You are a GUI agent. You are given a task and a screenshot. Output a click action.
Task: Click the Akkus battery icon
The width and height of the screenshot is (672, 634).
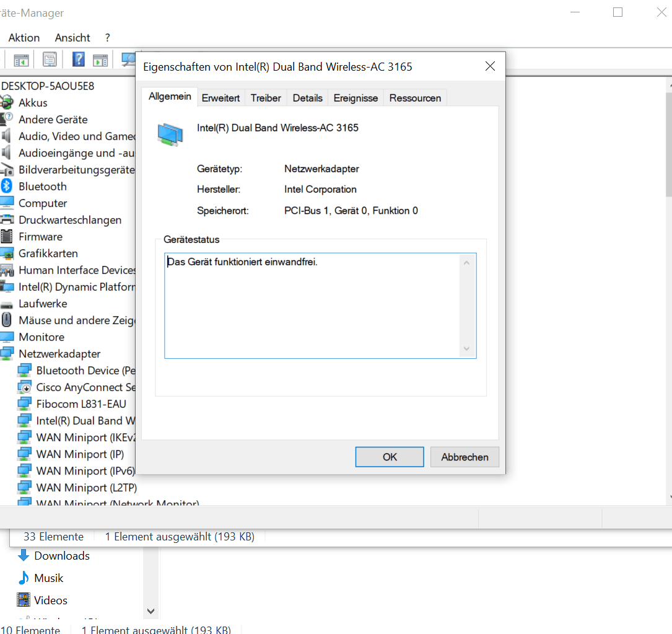(x=6, y=102)
